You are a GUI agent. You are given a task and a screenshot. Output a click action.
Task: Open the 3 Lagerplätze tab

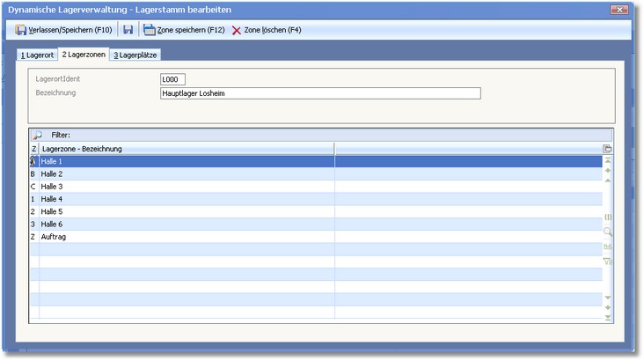[136, 55]
